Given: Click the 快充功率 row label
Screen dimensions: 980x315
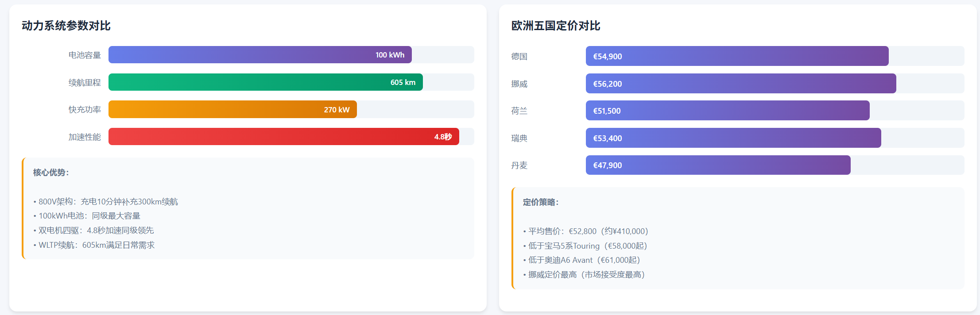Looking at the screenshot, I should tap(85, 110).
